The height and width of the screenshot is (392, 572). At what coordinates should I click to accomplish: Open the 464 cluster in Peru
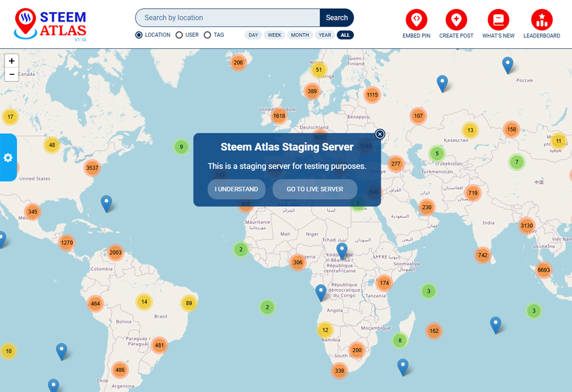click(x=95, y=304)
